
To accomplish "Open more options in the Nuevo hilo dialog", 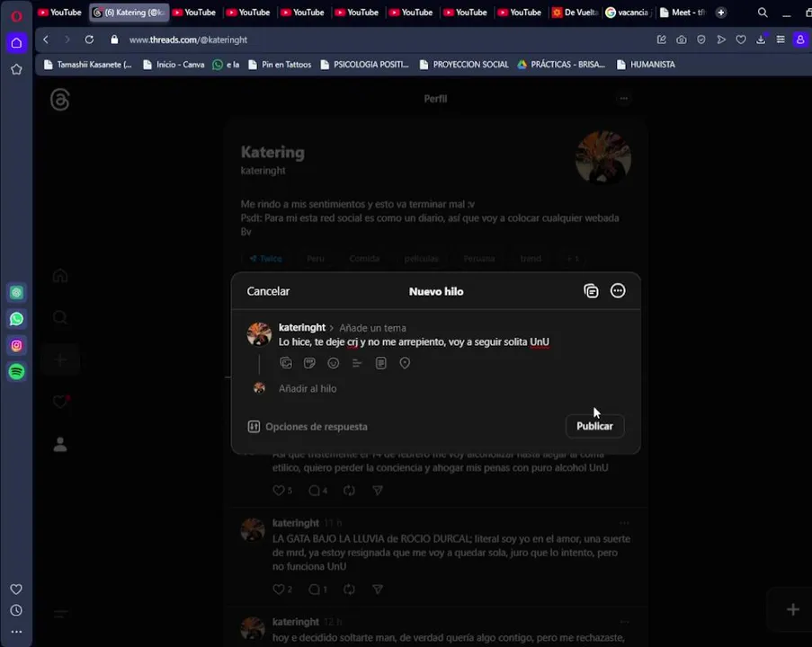I will 618,291.
